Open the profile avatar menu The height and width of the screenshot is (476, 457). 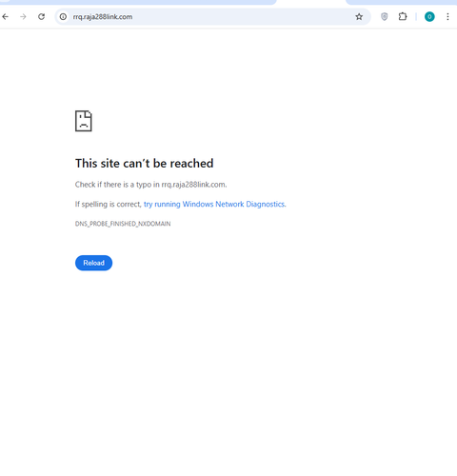tap(429, 17)
